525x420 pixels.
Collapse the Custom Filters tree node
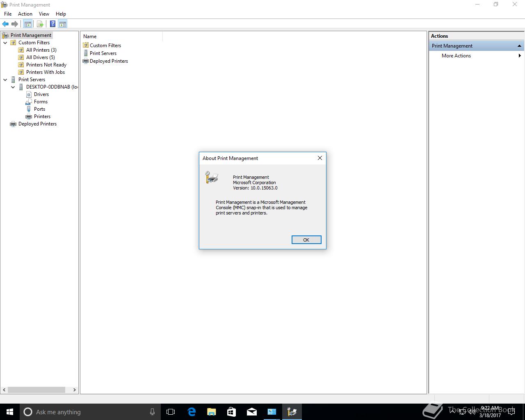[5, 43]
